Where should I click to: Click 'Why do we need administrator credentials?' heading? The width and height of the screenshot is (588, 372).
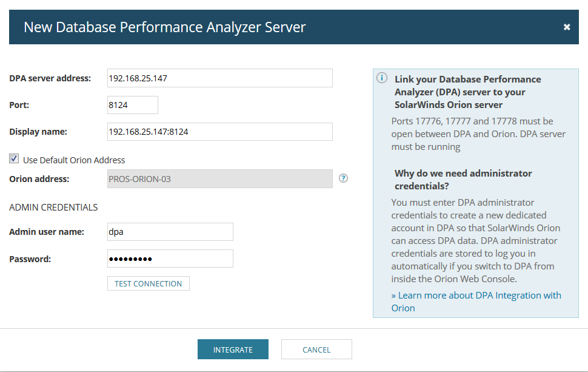tap(463, 180)
